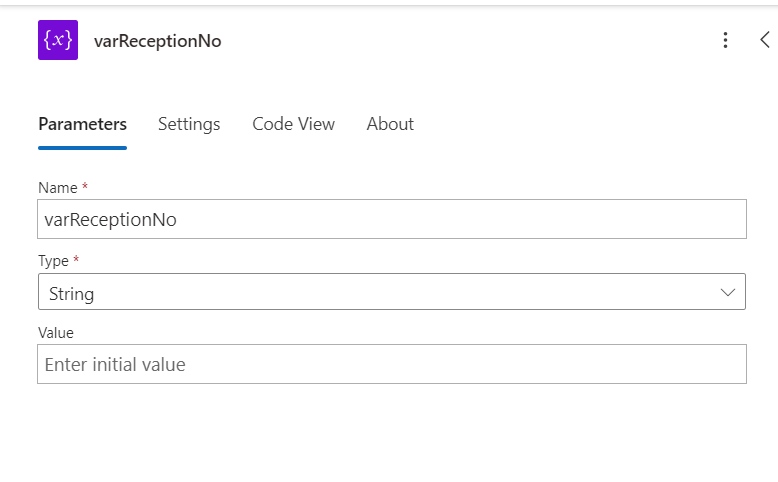The width and height of the screenshot is (778, 482).
Task: Select the String value in Type
Action: point(72,294)
